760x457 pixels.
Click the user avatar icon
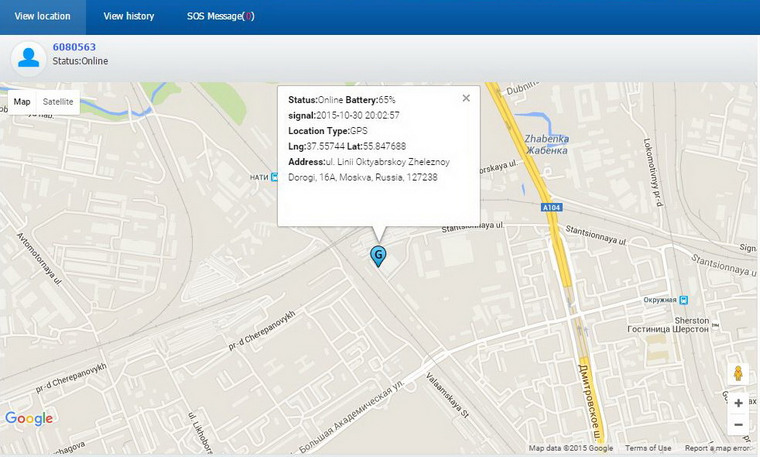pos(29,58)
